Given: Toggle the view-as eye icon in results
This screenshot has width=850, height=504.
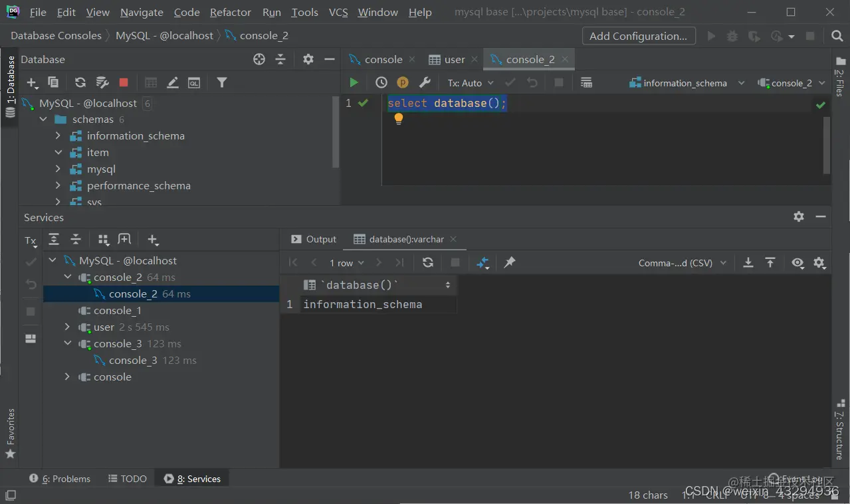Looking at the screenshot, I should point(797,262).
